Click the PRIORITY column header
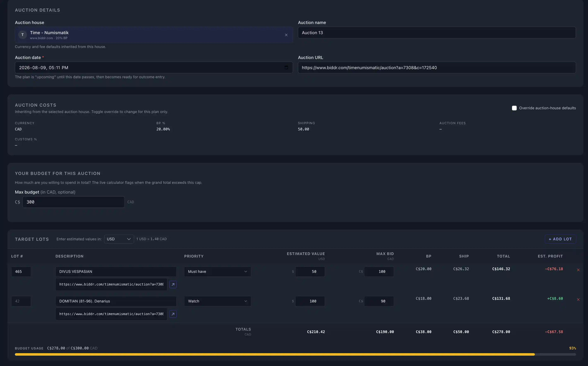Image resolution: width=588 pixels, height=366 pixels. [x=194, y=256]
